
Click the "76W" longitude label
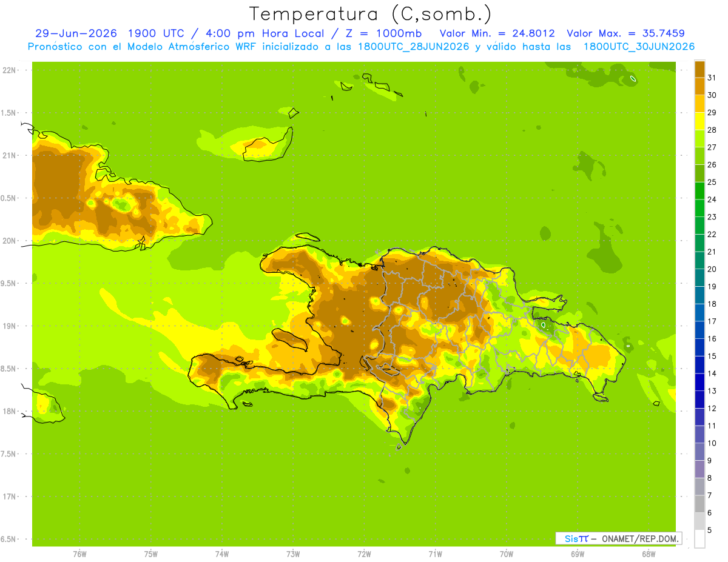coord(79,554)
